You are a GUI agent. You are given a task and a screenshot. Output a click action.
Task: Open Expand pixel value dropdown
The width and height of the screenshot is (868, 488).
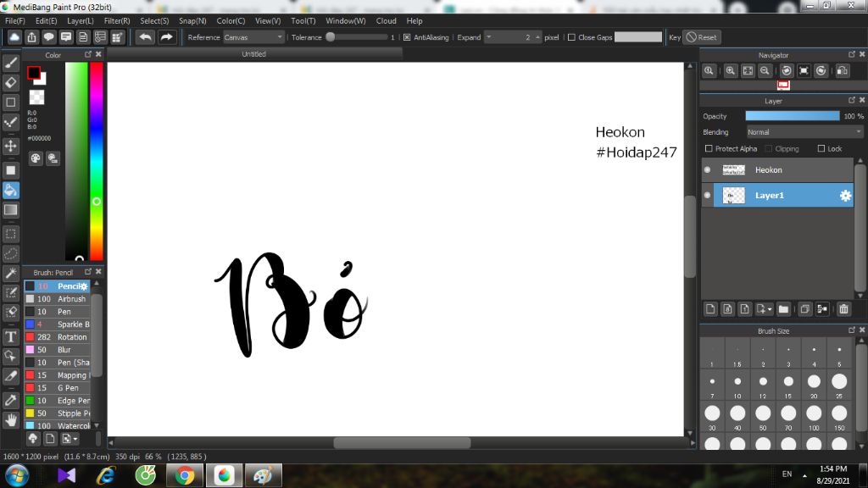pos(489,37)
